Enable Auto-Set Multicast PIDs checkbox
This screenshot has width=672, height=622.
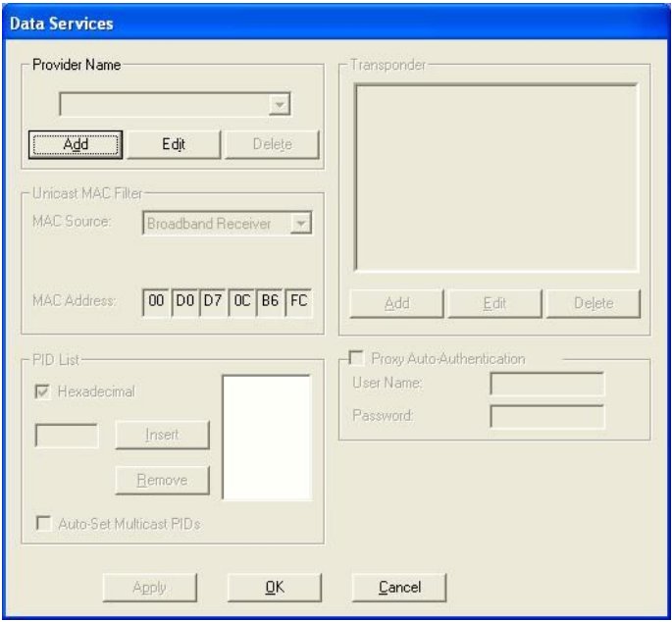tap(43, 524)
